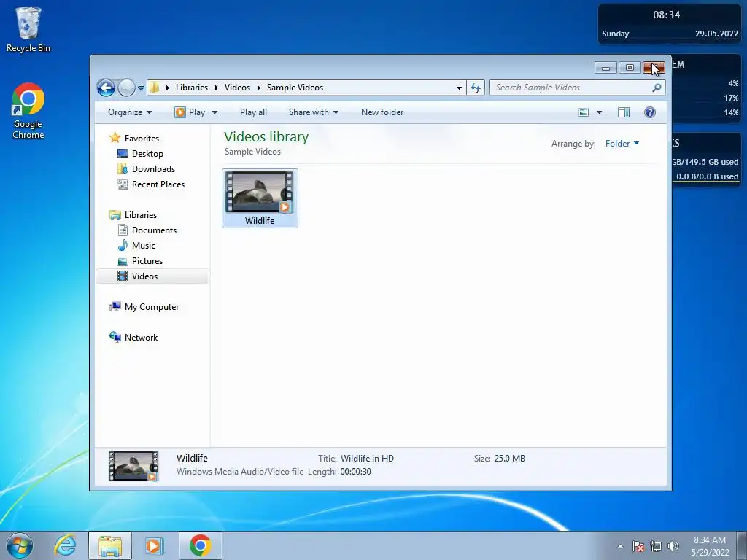Click the Network icon in sidebar
747x560 pixels.
tap(115, 337)
